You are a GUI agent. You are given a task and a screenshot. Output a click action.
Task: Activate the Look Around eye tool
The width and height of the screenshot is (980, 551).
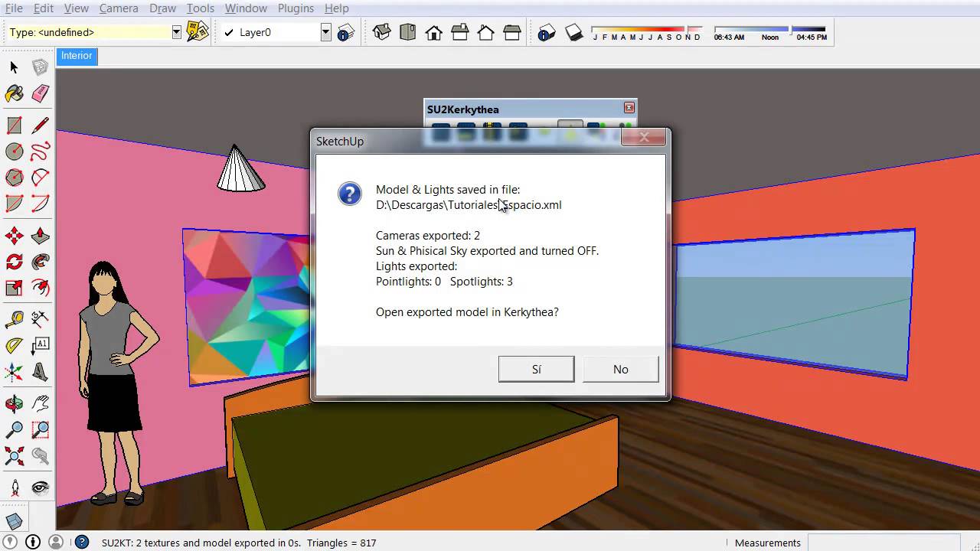(x=40, y=487)
